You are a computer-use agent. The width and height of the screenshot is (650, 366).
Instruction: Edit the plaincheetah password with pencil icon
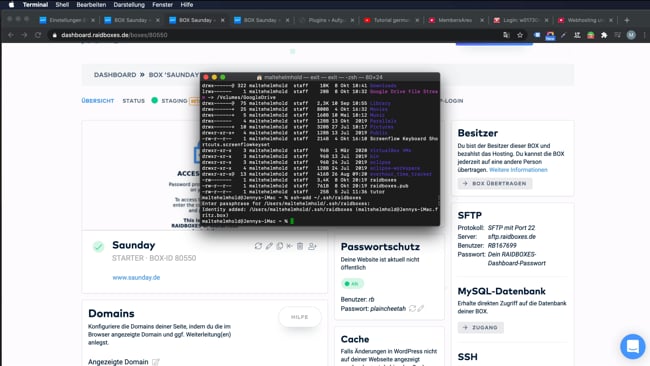(421, 308)
